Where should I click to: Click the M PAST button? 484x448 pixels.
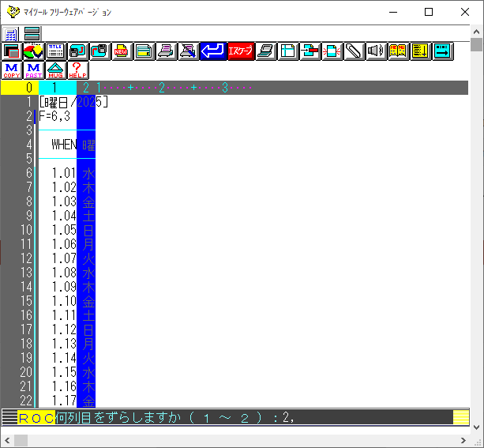click(x=34, y=70)
